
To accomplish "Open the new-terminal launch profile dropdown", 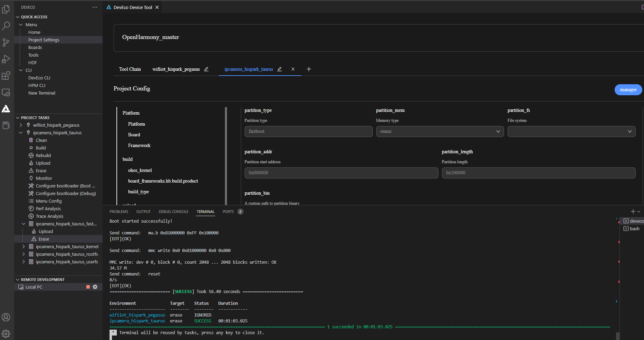I will pos(639,211).
